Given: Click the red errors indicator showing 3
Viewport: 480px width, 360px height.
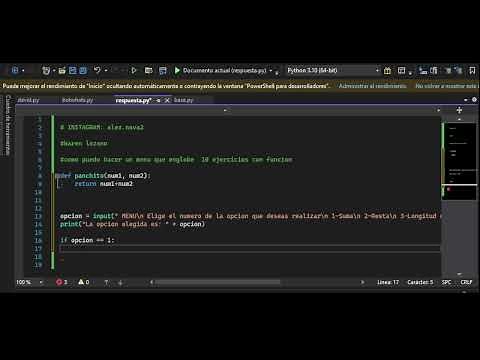Looking at the screenshot, I should pos(62,282).
